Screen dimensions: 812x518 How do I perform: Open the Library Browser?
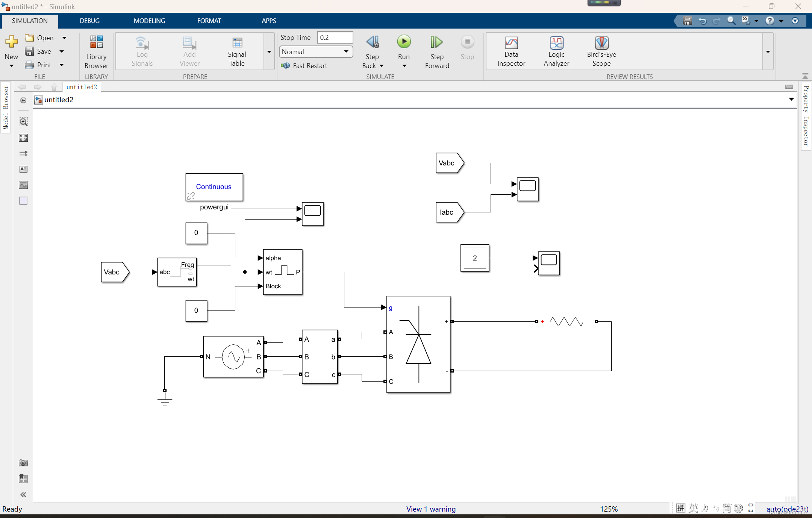coord(96,51)
